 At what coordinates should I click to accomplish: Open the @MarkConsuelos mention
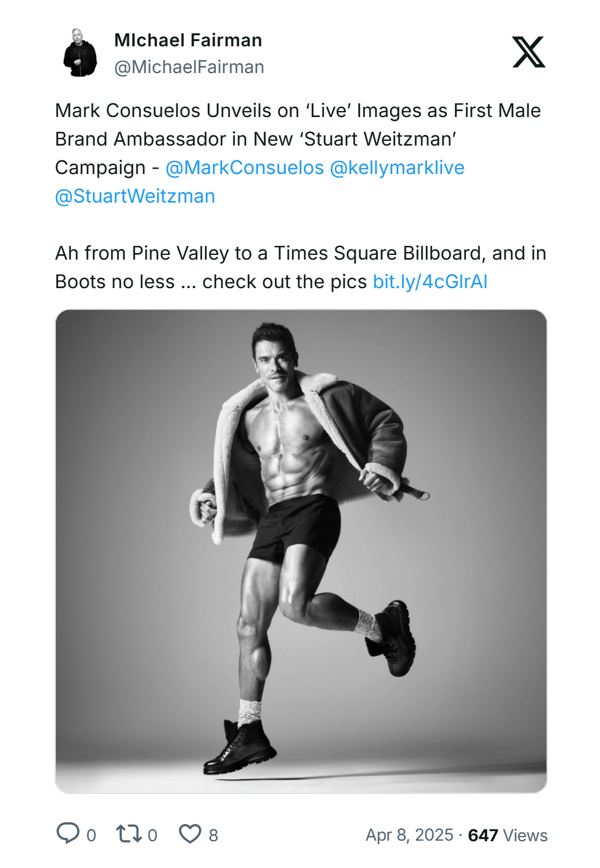244,168
